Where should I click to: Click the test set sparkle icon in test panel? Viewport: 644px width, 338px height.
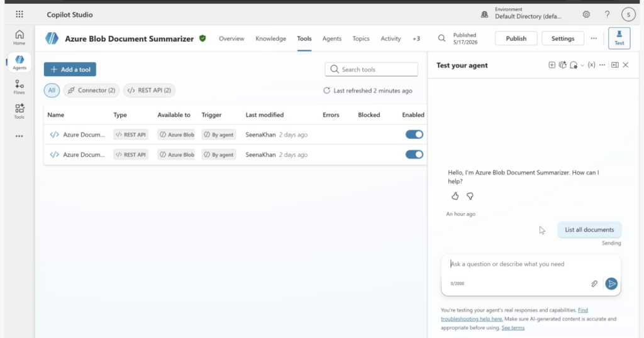coord(563,65)
